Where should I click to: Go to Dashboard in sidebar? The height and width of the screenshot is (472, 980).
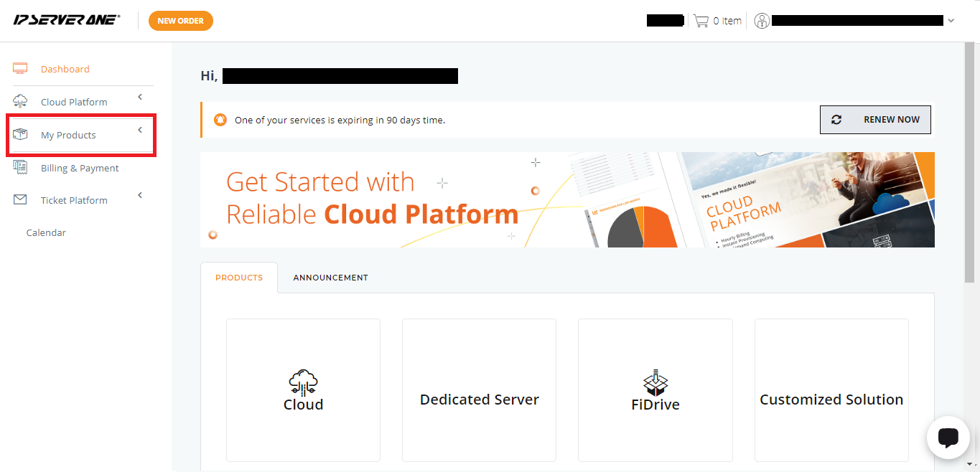tap(65, 69)
